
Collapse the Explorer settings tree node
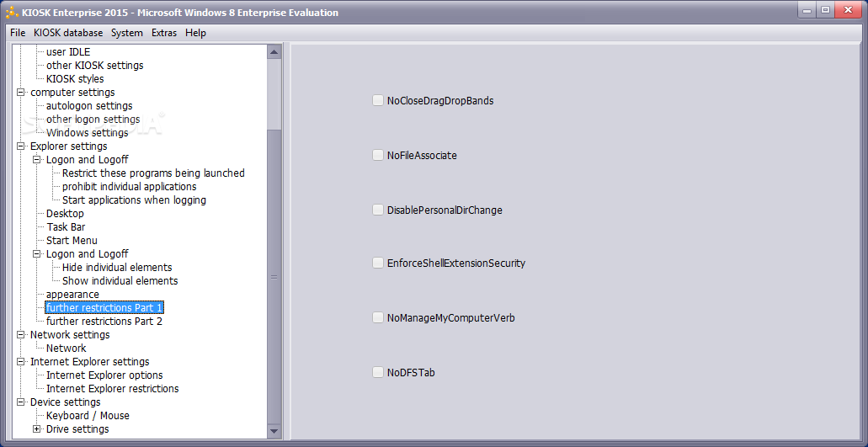[x=21, y=146]
